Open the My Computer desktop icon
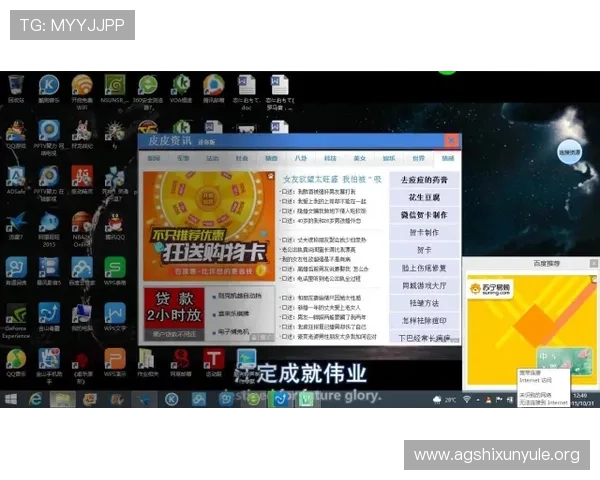The height and width of the screenshot is (480, 600). click(x=82, y=313)
